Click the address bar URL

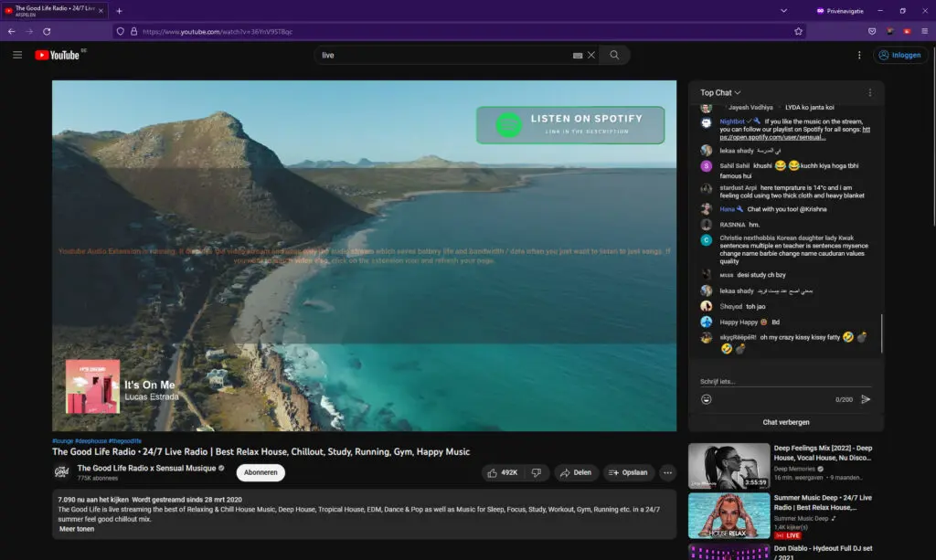click(218, 32)
